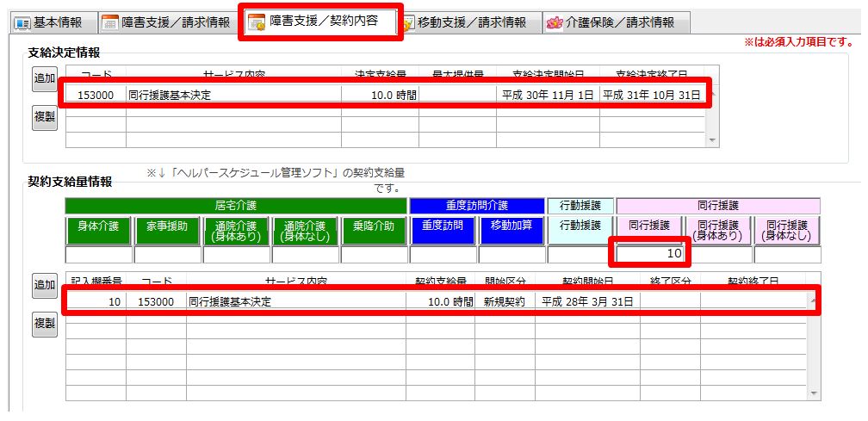Select the 家事援助 button

(167, 230)
